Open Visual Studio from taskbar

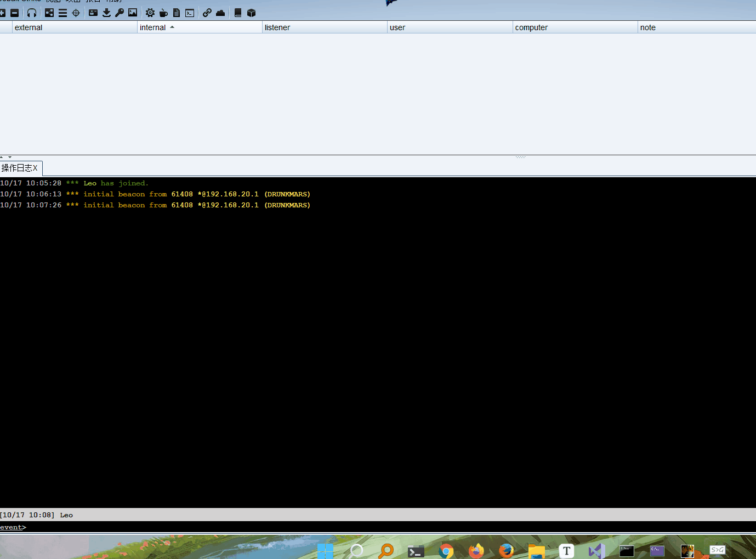[x=596, y=551]
